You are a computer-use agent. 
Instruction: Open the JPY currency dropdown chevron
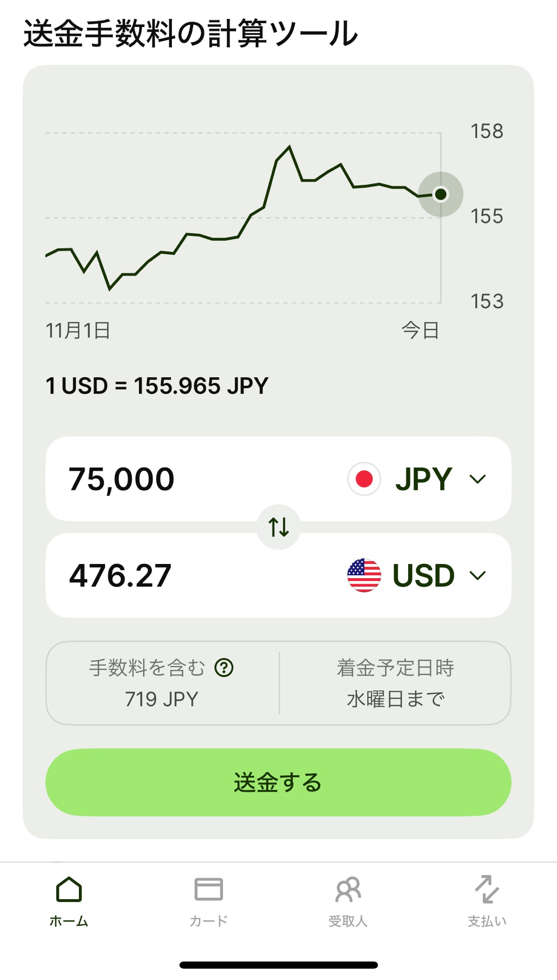point(478,479)
